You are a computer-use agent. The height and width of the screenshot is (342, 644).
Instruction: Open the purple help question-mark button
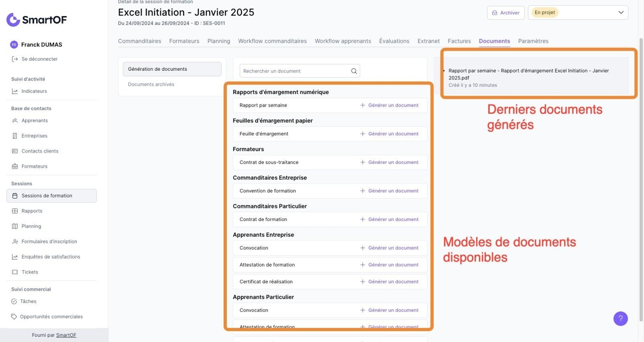(x=620, y=318)
